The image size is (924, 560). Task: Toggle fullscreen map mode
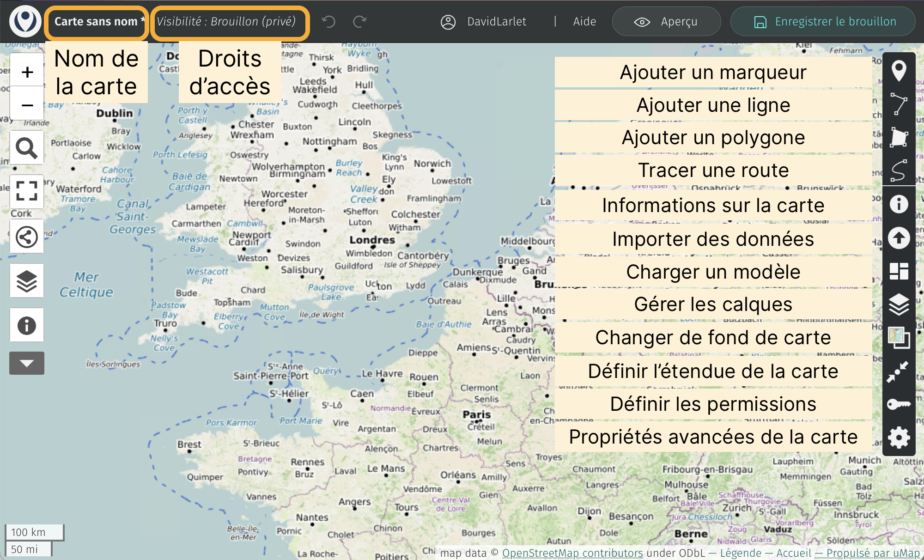click(27, 191)
